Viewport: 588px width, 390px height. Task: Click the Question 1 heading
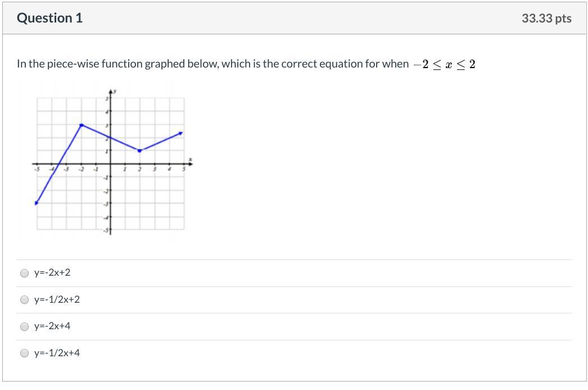click(x=49, y=18)
